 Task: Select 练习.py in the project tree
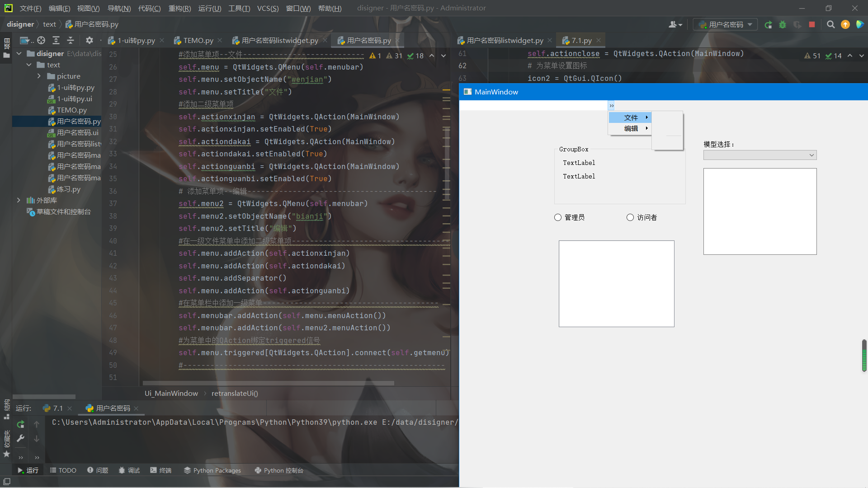tap(64, 189)
